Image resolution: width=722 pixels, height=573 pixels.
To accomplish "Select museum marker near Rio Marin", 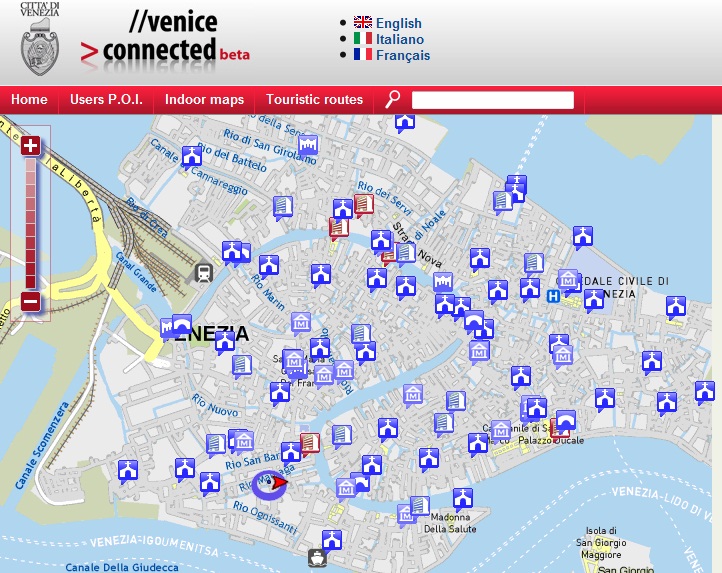I will click(x=301, y=322).
